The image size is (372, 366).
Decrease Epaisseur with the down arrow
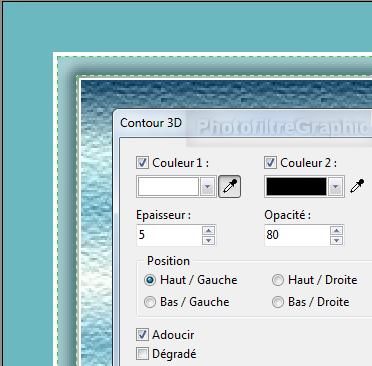click(x=209, y=240)
